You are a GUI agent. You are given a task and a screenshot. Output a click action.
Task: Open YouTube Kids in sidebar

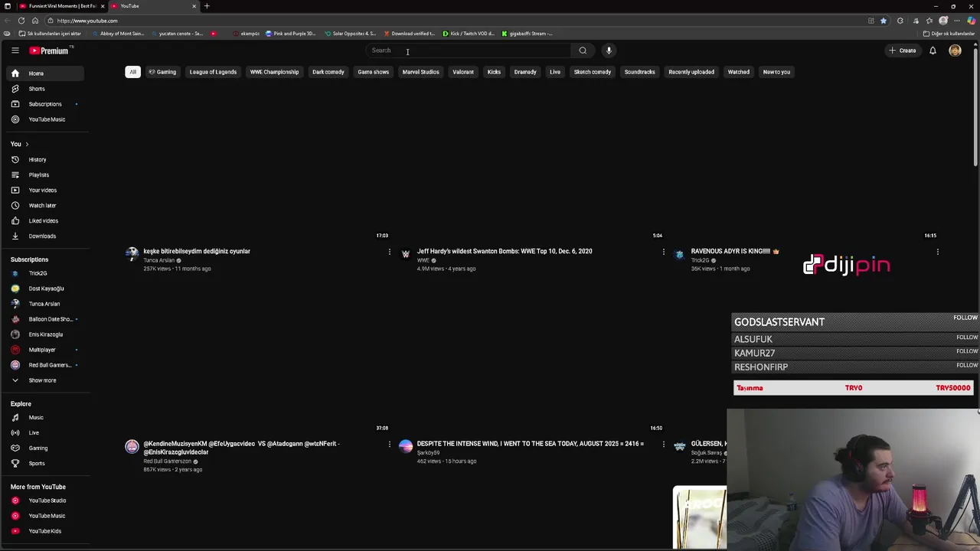(46, 531)
